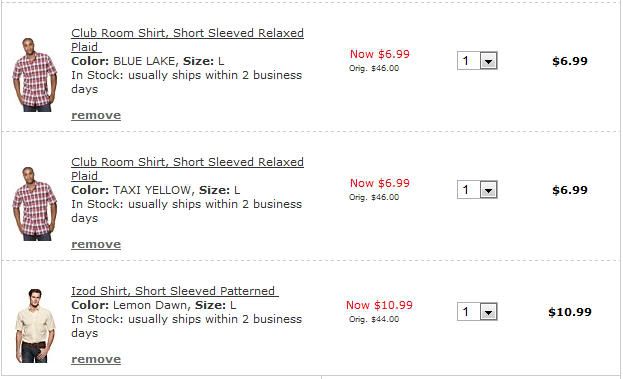The height and width of the screenshot is (379, 623).
Task: Click the Now $10.99 sale price
Action: [379, 305]
